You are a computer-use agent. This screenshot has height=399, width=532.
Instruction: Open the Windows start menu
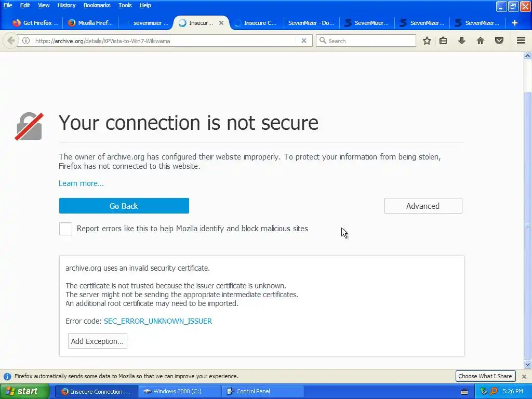click(x=24, y=392)
